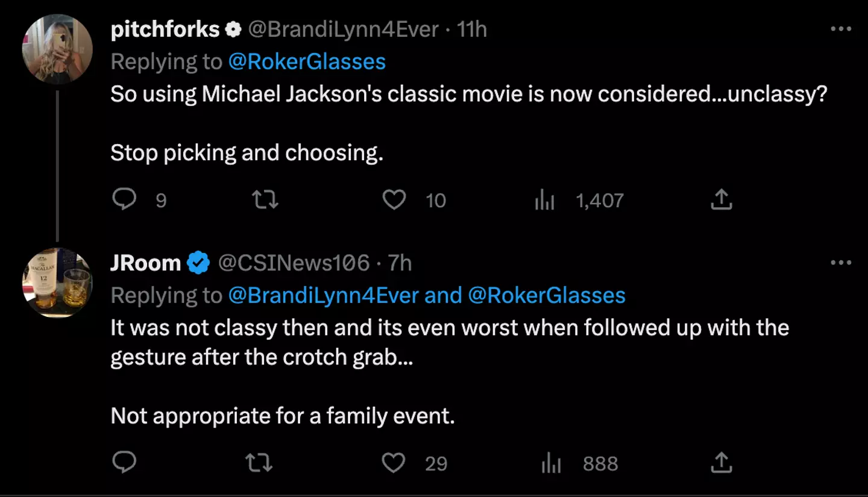Like the pitchforks tweet

tap(394, 199)
